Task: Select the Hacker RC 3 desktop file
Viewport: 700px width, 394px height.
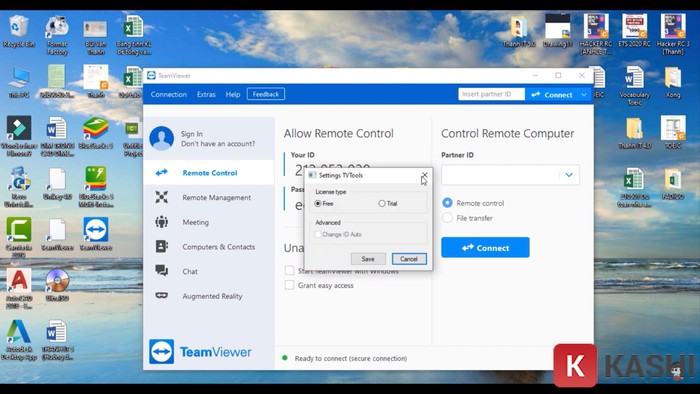Action: point(673,34)
